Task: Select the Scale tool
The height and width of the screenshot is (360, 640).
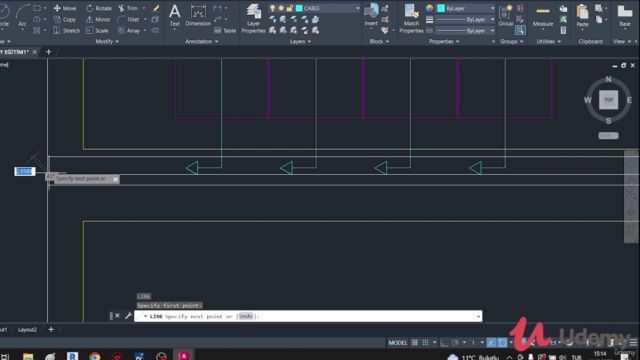Action: tap(97, 31)
